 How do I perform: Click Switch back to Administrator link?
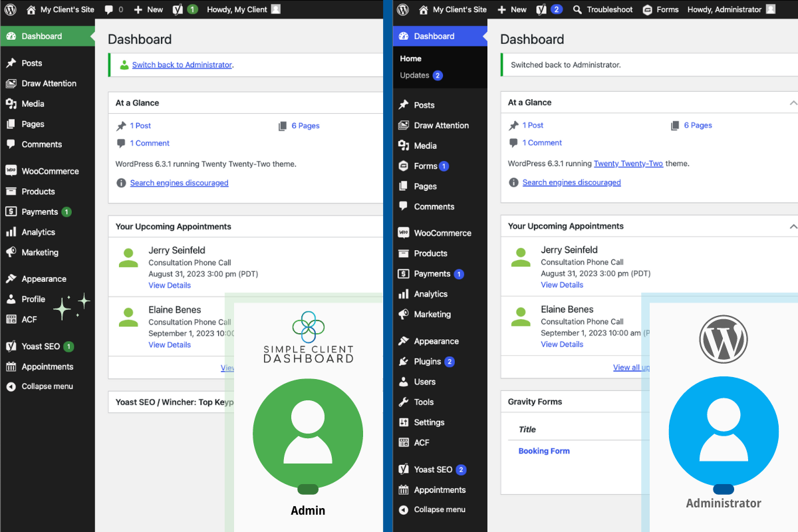pos(182,65)
